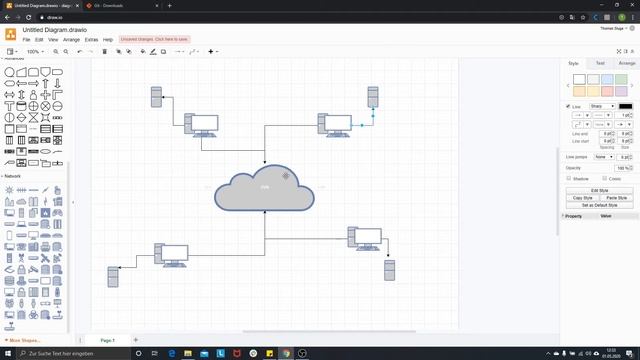The height and width of the screenshot is (360, 640).
Task: Click the Copy Style button
Action: pyautogui.click(x=582, y=198)
